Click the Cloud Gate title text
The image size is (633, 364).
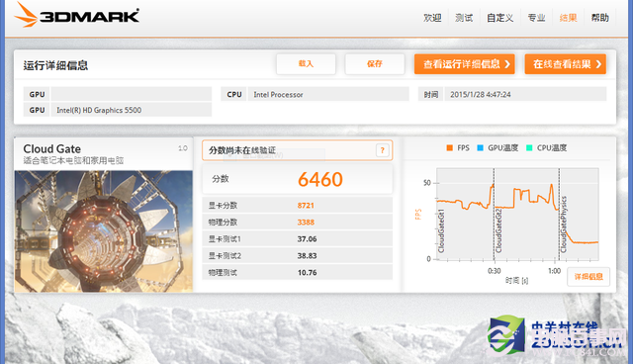point(52,149)
